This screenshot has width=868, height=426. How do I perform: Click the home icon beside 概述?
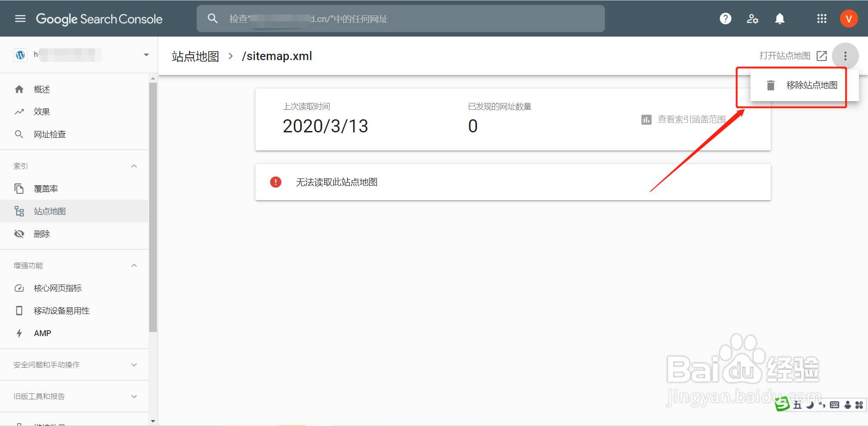tap(19, 89)
